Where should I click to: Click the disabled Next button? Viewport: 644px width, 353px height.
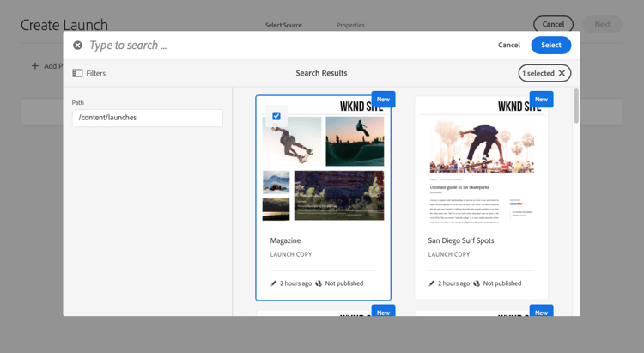point(602,24)
